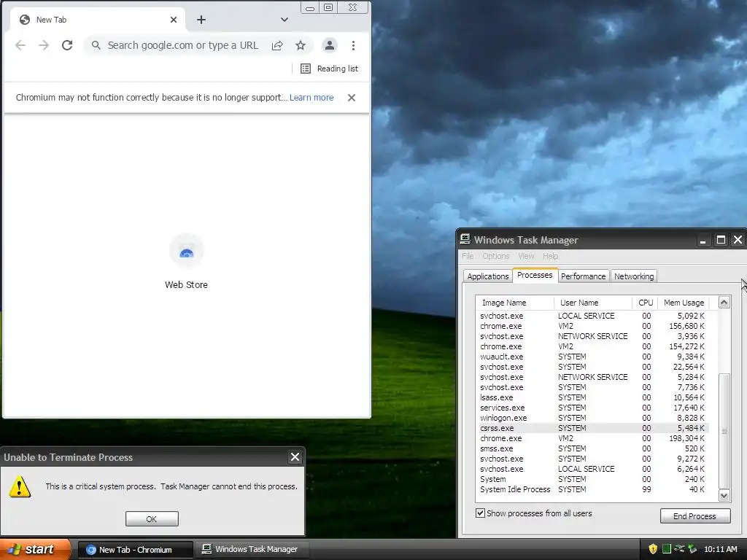Click the share icon in the address bar
The height and width of the screenshot is (560, 747).
[277, 45]
